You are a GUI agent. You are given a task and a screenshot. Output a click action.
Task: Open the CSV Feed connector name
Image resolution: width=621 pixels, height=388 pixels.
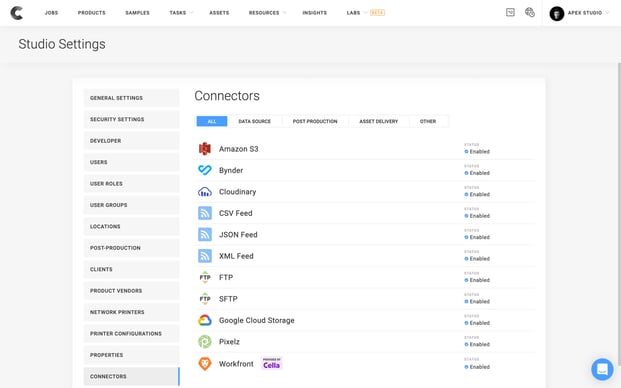pyautogui.click(x=236, y=213)
